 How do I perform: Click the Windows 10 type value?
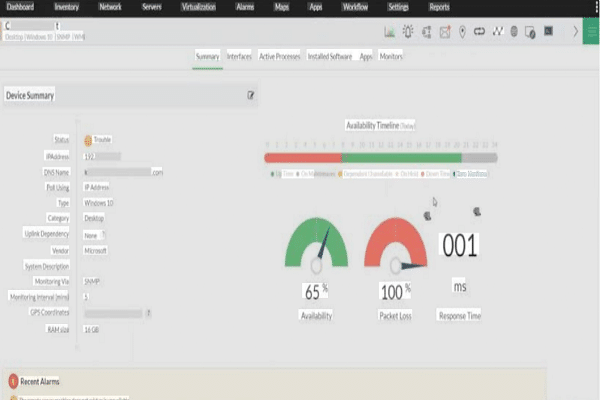click(99, 203)
